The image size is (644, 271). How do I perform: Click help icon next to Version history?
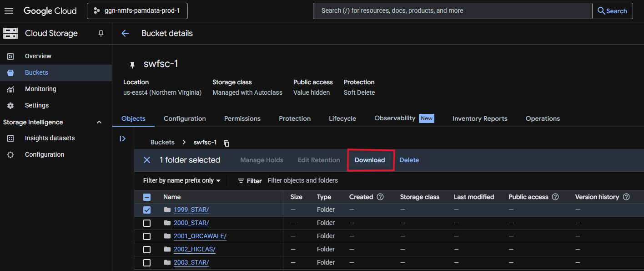626,197
